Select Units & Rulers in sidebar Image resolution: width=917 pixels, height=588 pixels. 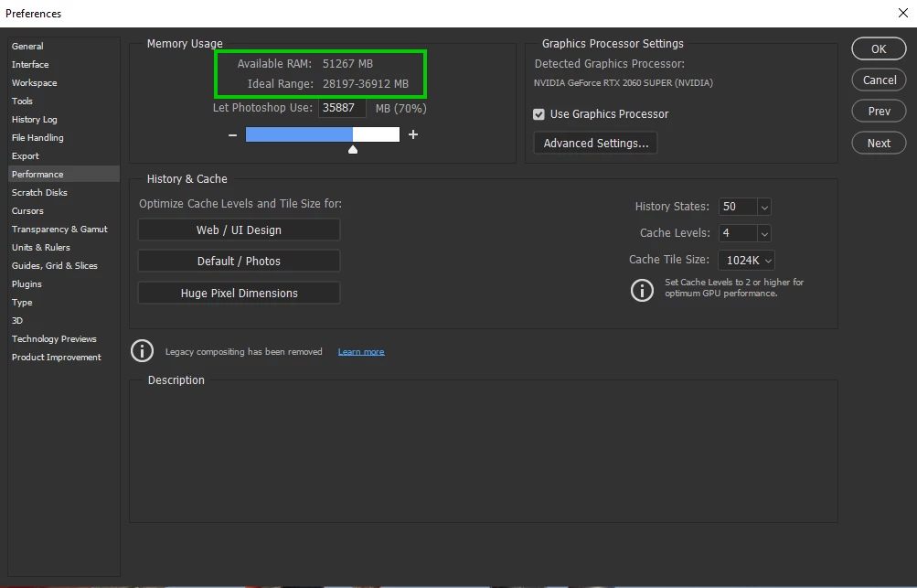tap(41, 248)
